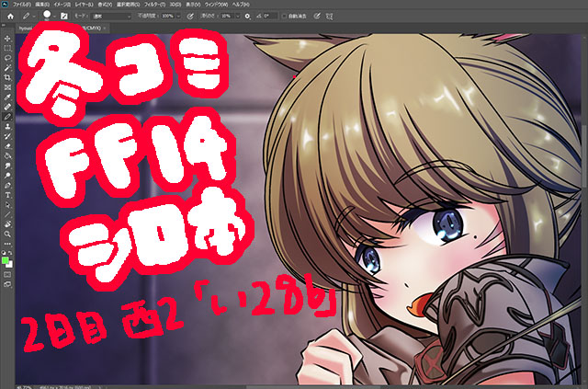588x389 pixels.
Task: Go to Photoshop Home screen
Action: coord(10,17)
